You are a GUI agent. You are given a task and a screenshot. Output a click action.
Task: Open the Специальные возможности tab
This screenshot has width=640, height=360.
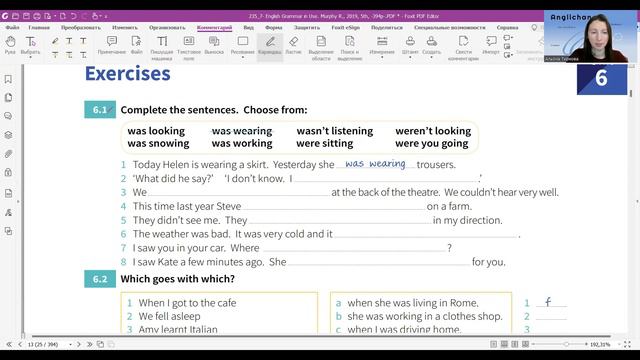pos(449,27)
